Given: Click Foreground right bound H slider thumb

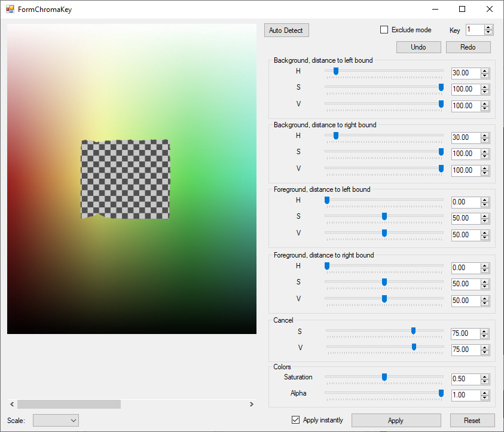Looking at the screenshot, I should [x=327, y=266].
